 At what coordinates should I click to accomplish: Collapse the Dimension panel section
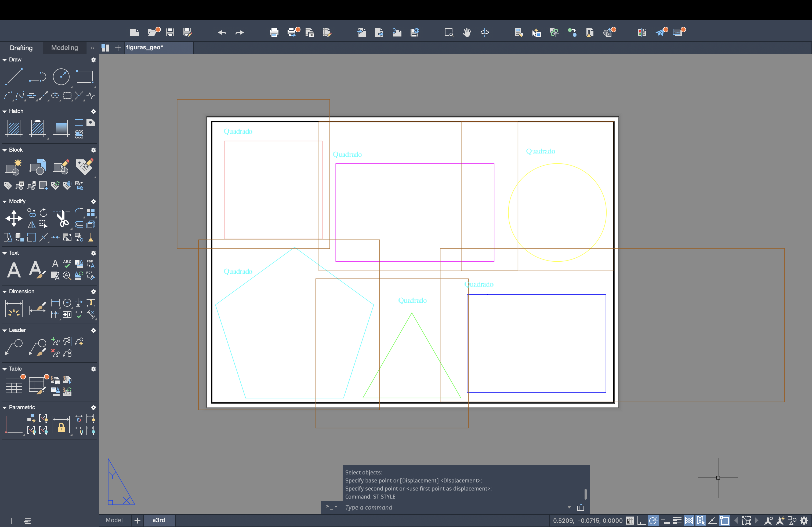click(5, 291)
